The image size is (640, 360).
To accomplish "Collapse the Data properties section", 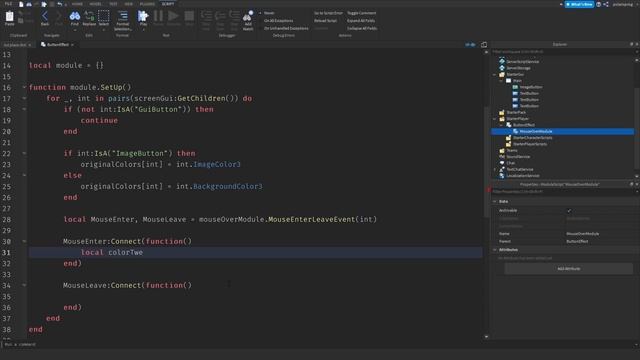I will pyautogui.click(x=495, y=202).
